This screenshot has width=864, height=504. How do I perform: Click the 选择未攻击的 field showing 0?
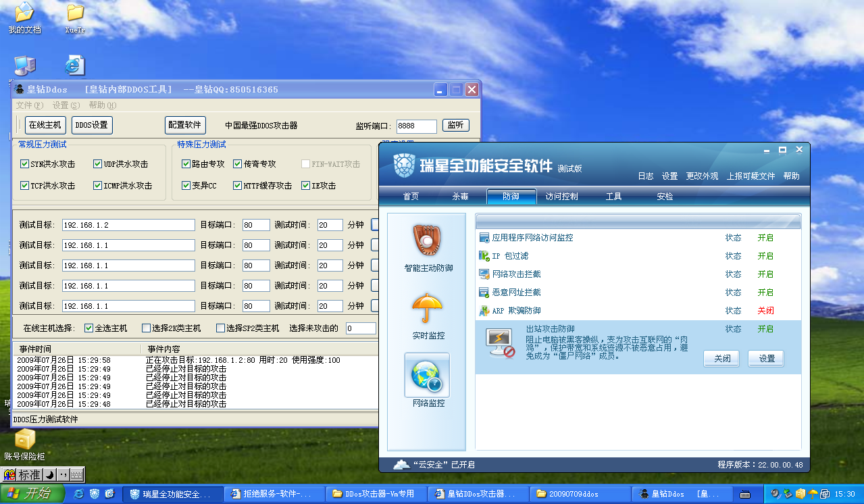pos(361,328)
